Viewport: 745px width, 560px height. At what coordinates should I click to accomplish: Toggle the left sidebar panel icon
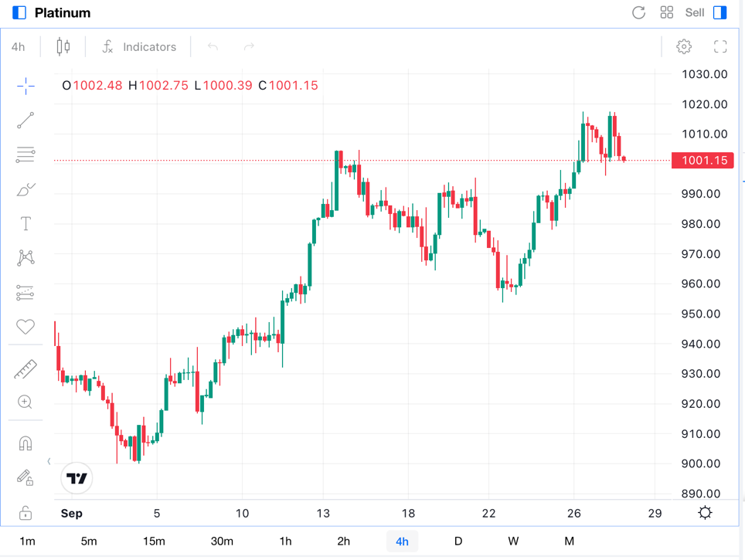19,13
